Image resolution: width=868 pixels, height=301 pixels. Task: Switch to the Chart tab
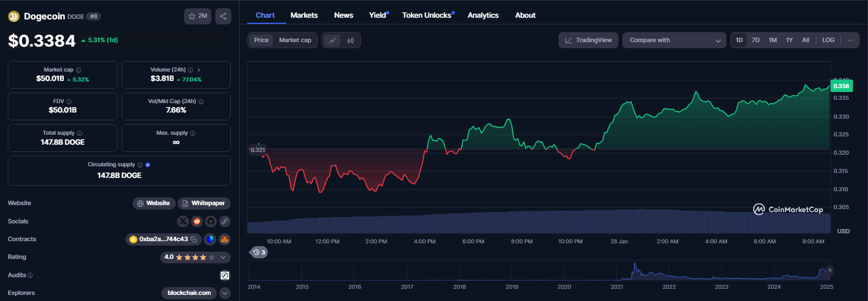point(265,15)
